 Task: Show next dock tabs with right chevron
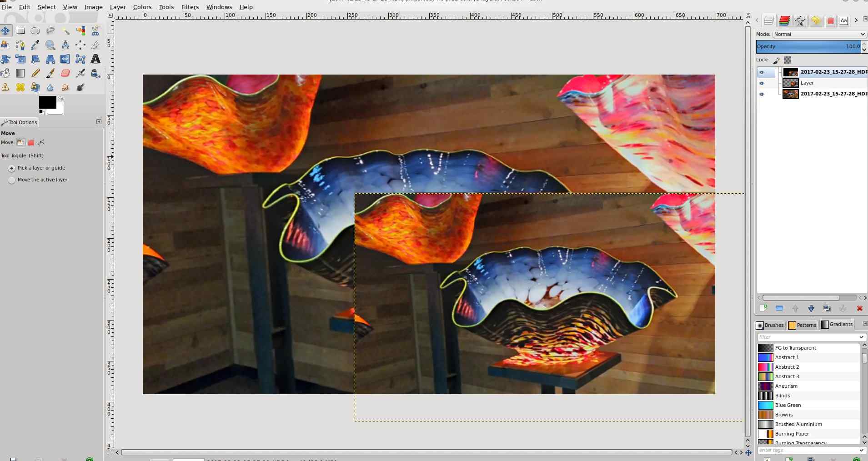click(x=856, y=20)
